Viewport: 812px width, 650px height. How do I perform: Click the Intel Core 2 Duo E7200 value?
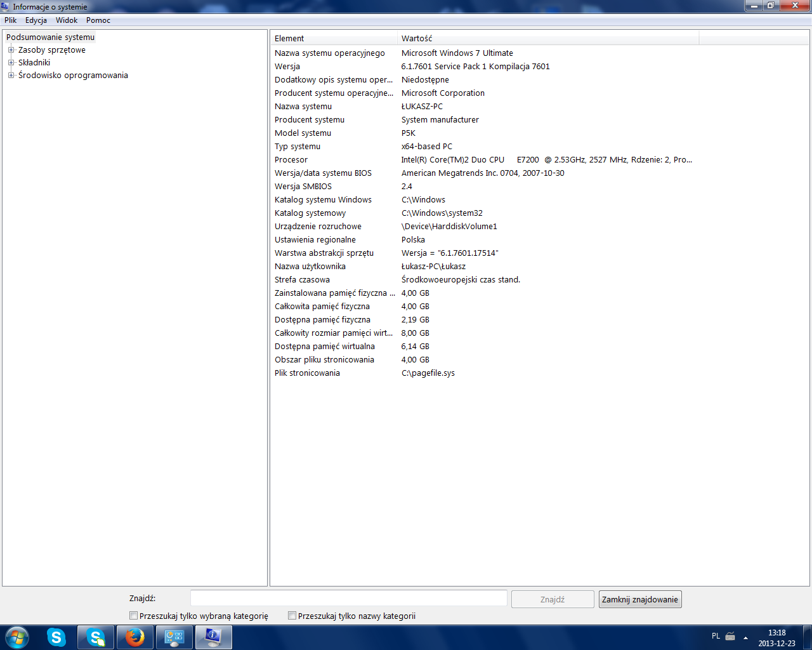[547, 159]
